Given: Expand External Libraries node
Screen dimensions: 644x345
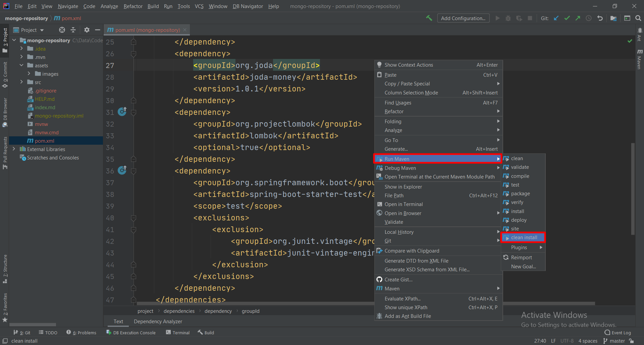Looking at the screenshot, I should click(14, 149).
